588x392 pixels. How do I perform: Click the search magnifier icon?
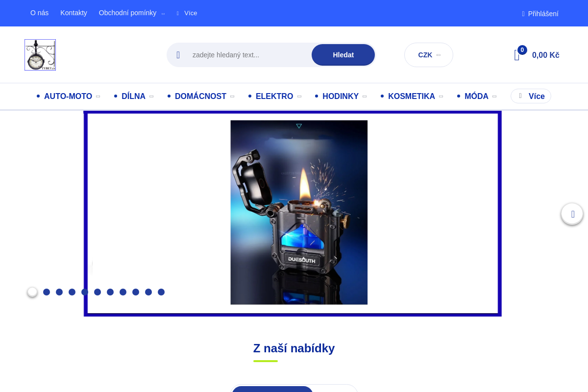178,55
